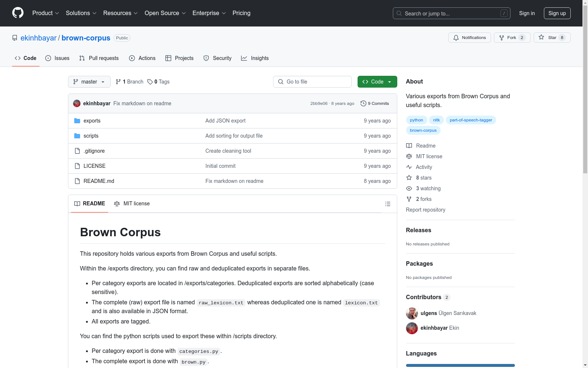
Task: Open the green Code dropdown button
Action: pos(377,82)
